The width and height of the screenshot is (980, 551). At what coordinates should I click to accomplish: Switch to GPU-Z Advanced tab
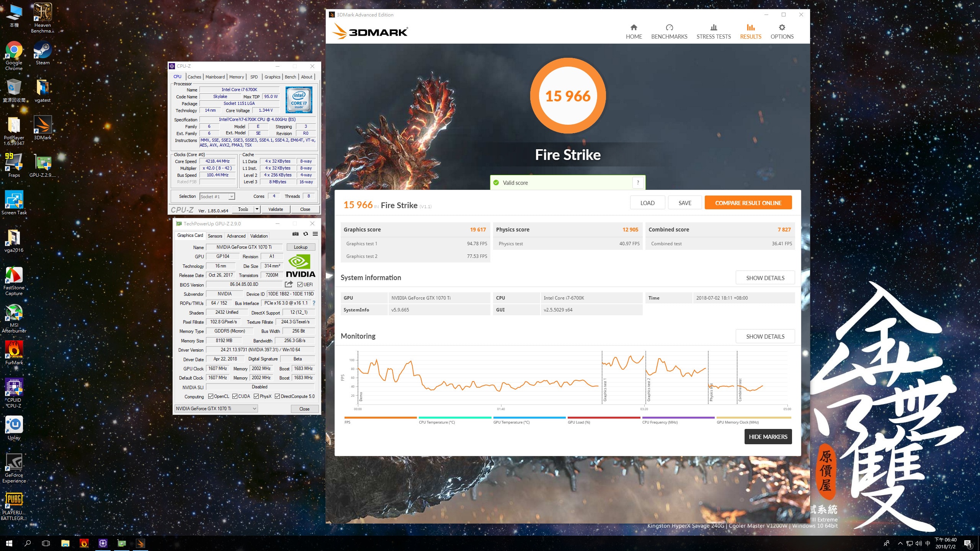pos(236,236)
